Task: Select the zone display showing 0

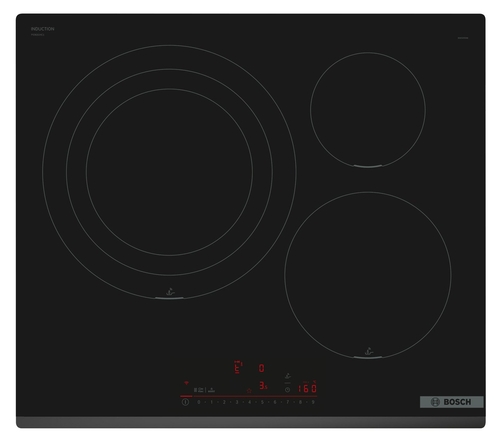Action: point(262,368)
